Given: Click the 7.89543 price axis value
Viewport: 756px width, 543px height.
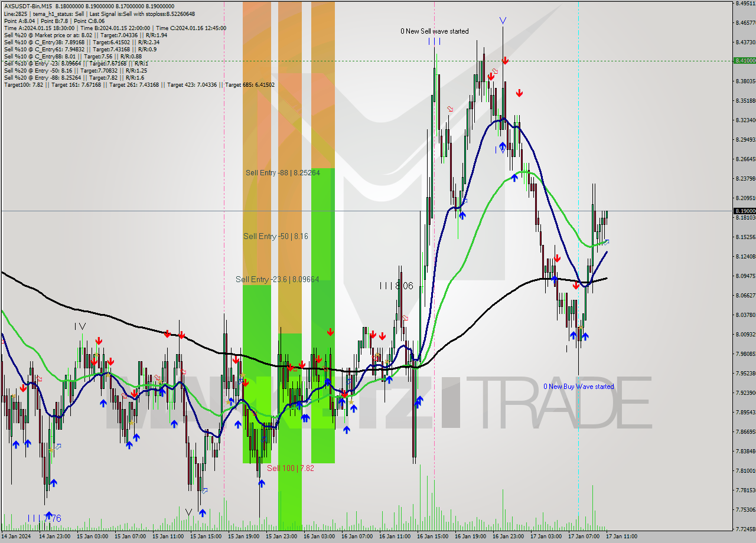Looking at the screenshot, I should coord(745,412).
